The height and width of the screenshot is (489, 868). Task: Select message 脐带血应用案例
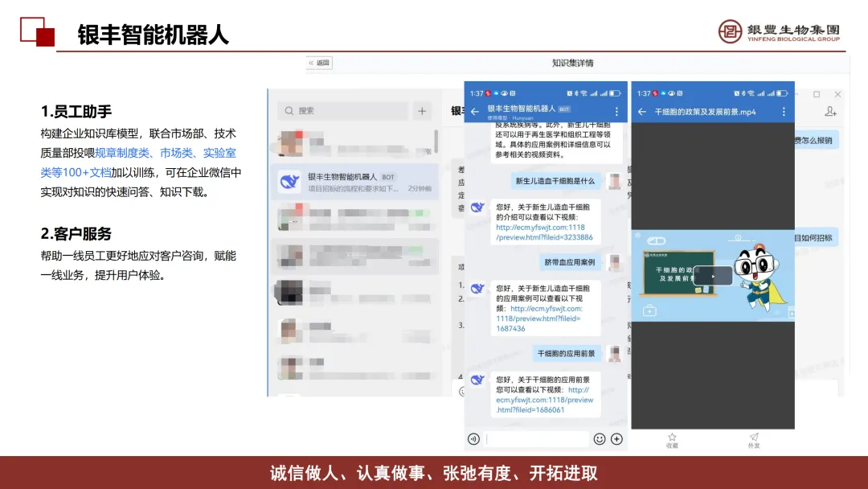[x=569, y=262]
